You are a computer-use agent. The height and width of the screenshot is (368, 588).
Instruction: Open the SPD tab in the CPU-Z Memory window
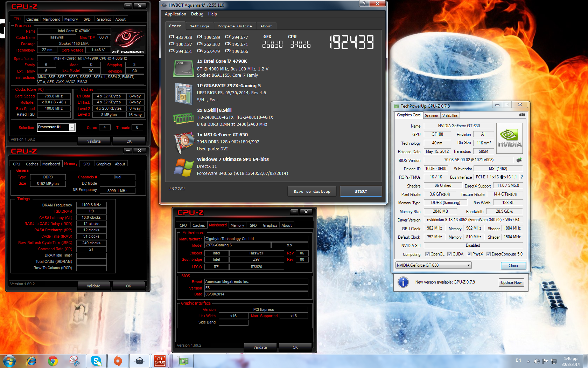pos(87,164)
